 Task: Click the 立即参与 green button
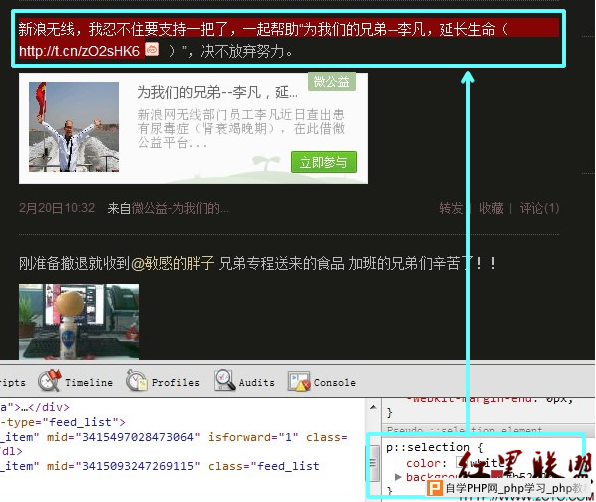[324, 162]
